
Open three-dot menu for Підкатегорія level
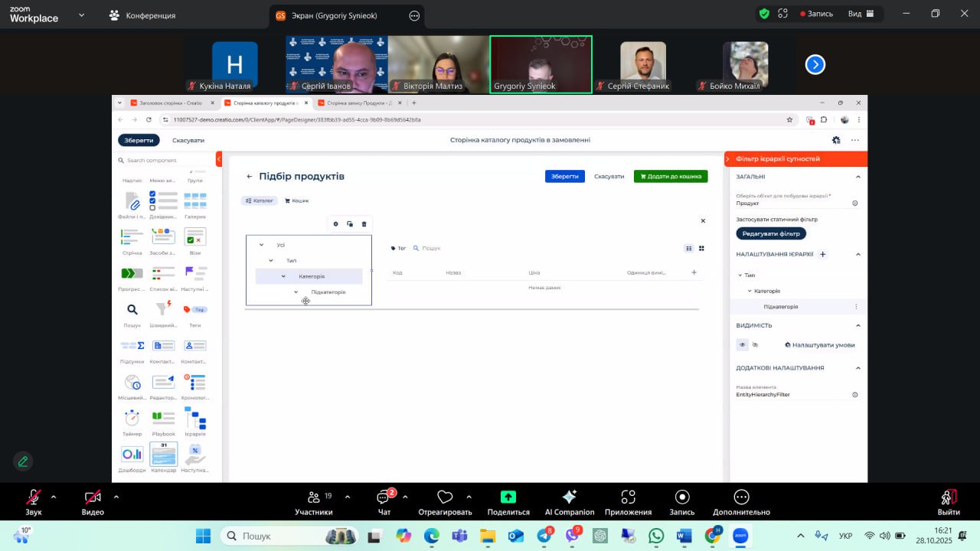pos(856,307)
